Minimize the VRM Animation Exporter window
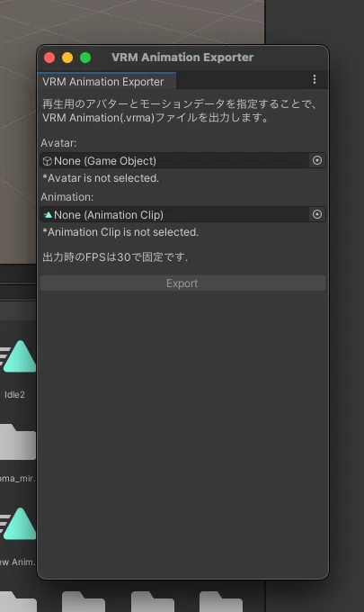Screen dimensions: 364x612 [x=67, y=58]
